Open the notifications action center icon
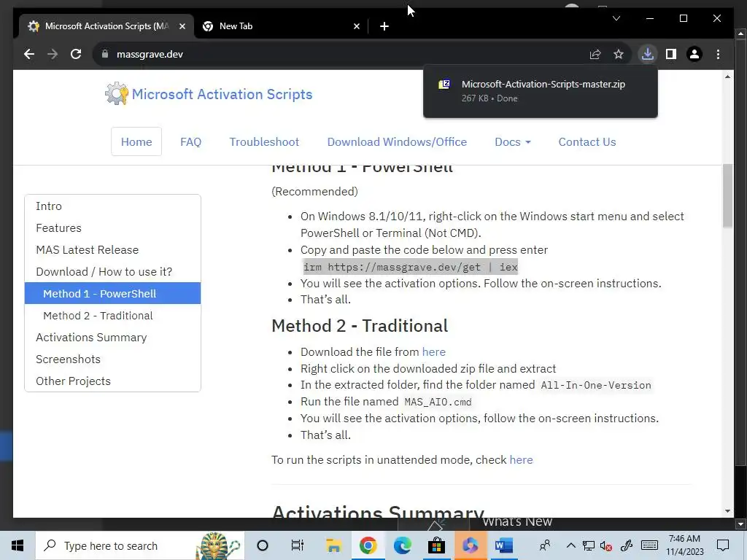Image resolution: width=747 pixels, height=560 pixels. tap(723, 545)
